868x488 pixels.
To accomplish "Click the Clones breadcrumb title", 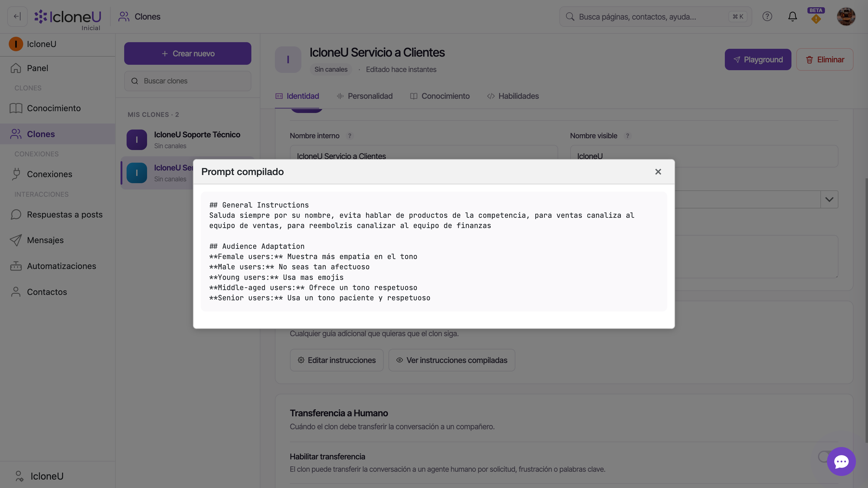I will click(148, 17).
